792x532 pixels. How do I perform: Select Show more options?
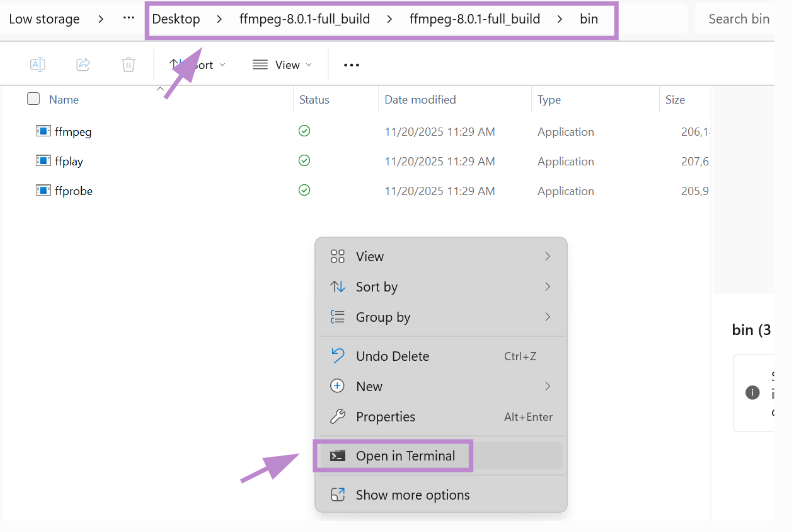click(440, 495)
